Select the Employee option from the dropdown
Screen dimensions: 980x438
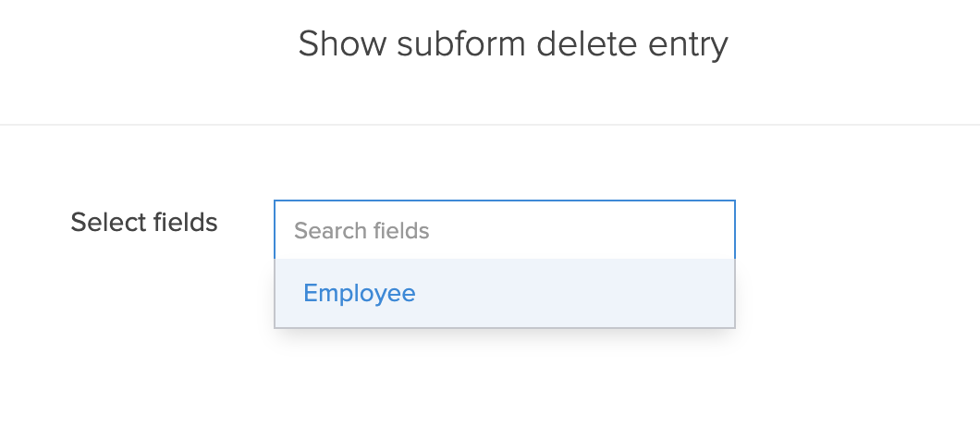tap(360, 293)
